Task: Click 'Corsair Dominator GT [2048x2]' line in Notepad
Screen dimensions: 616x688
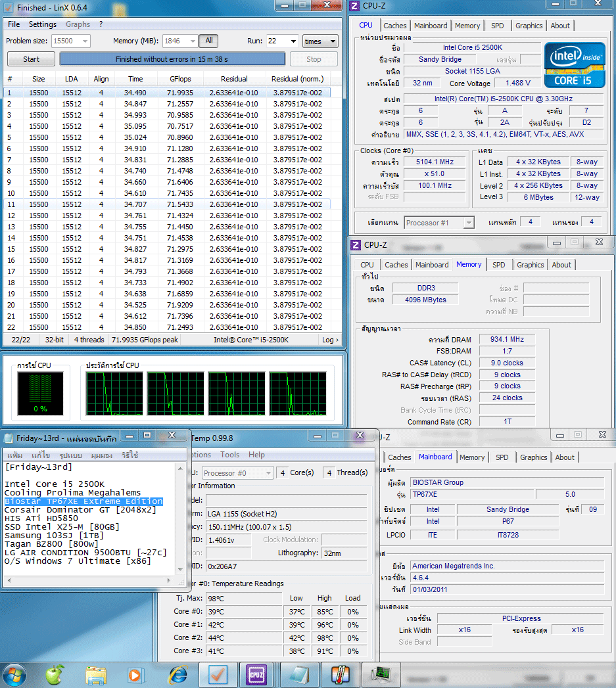Action: click(80, 510)
